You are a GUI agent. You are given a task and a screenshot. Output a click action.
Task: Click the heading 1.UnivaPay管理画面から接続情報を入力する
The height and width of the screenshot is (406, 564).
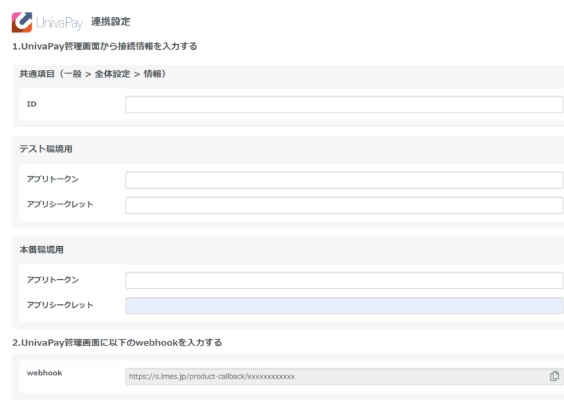tap(105, 46)
